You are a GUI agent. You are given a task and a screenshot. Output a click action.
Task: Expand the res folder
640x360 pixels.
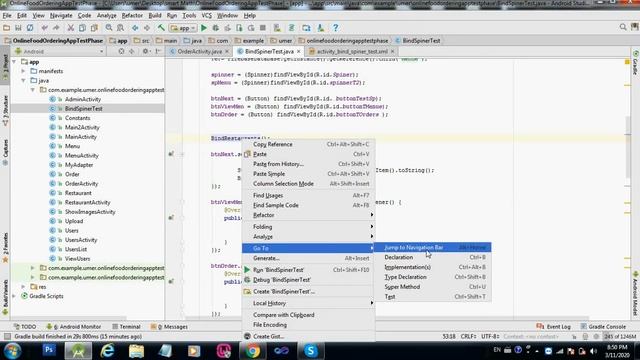23,287
